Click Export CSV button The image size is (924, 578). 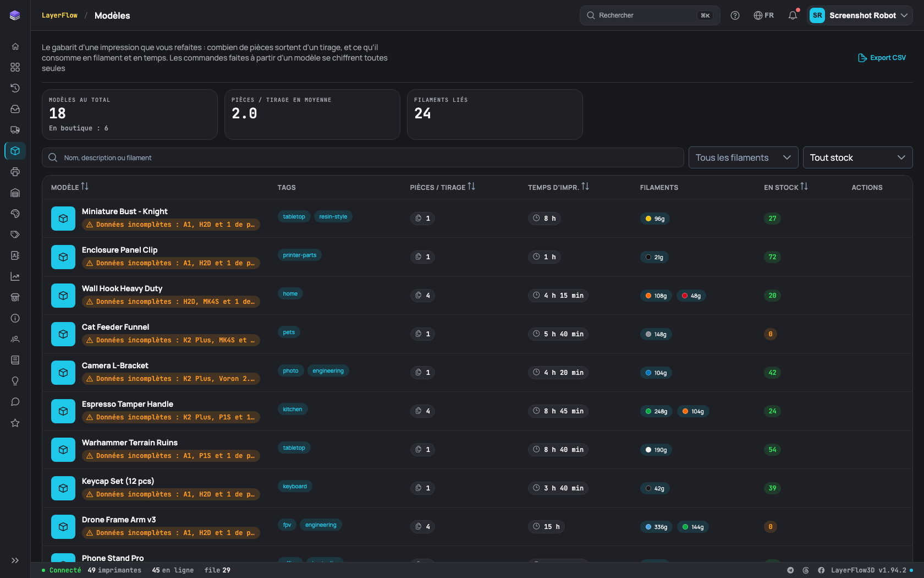pos(882,58)
